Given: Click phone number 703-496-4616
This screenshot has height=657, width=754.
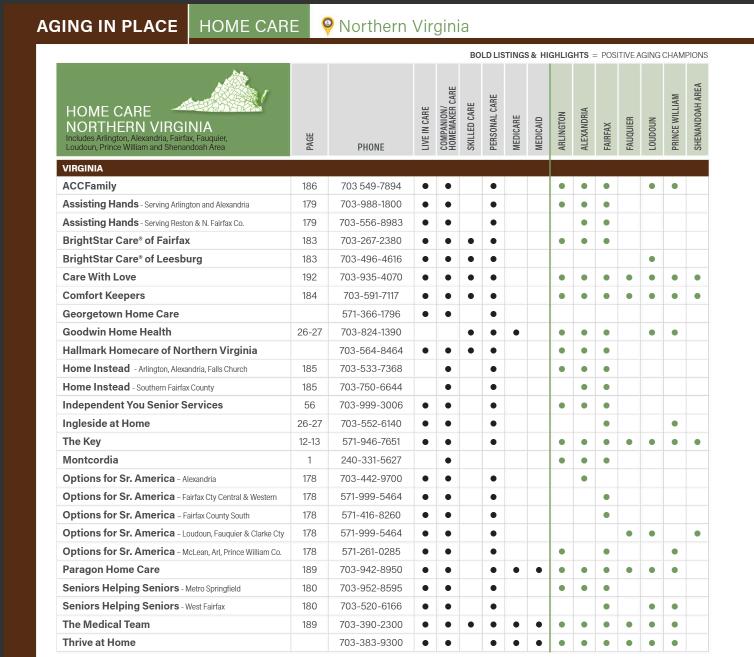Looking at the screenshot, I should [x=371, y=259].
